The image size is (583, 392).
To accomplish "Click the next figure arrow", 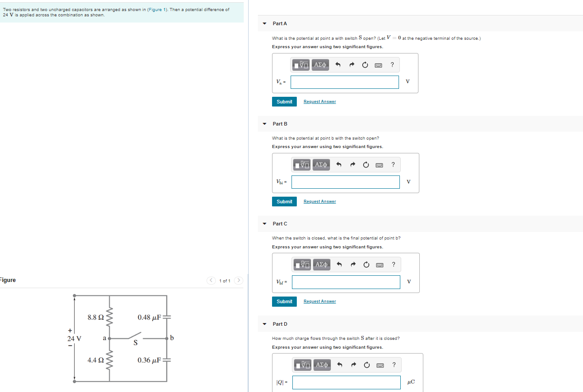I will pyautogui.click(x=238, y=280).
